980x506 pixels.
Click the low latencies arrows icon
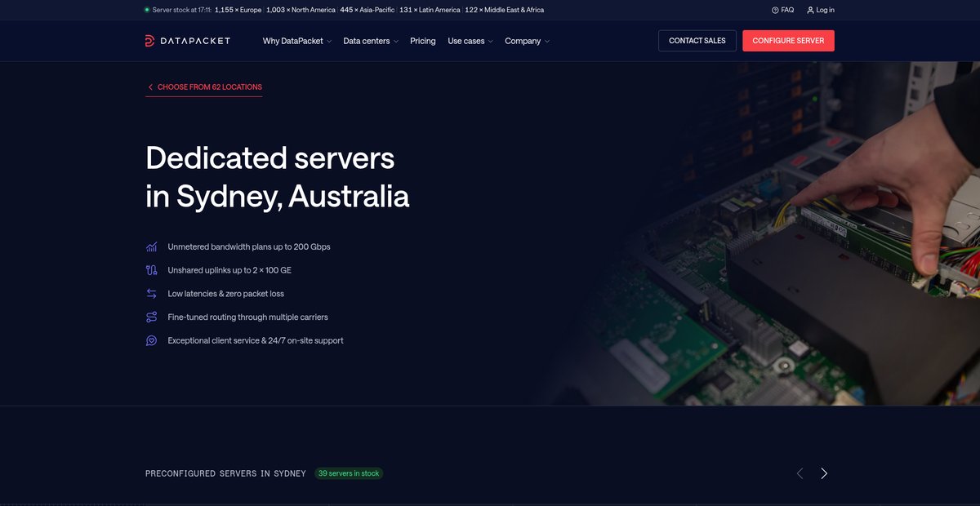(151, 294)
